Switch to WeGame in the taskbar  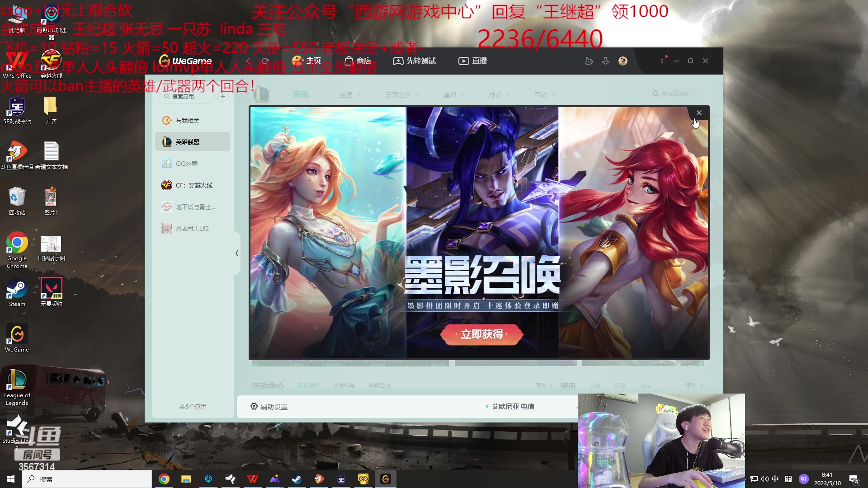pos(386,479)
